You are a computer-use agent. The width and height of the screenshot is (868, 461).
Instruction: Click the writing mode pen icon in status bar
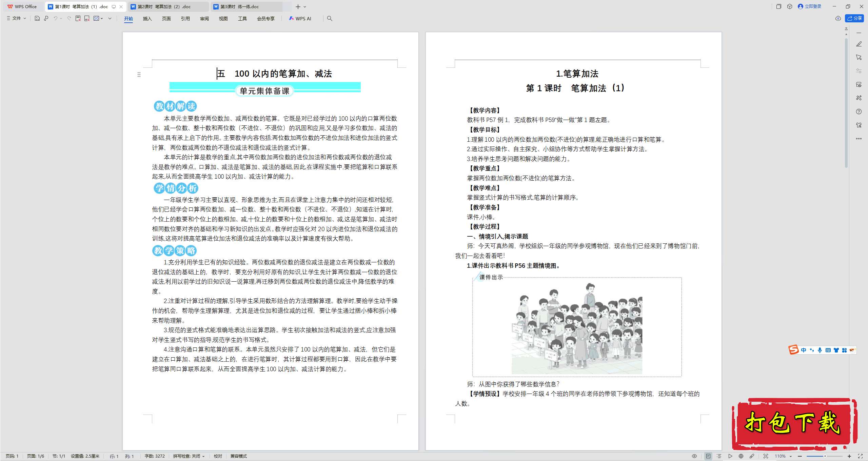[752, 456]
